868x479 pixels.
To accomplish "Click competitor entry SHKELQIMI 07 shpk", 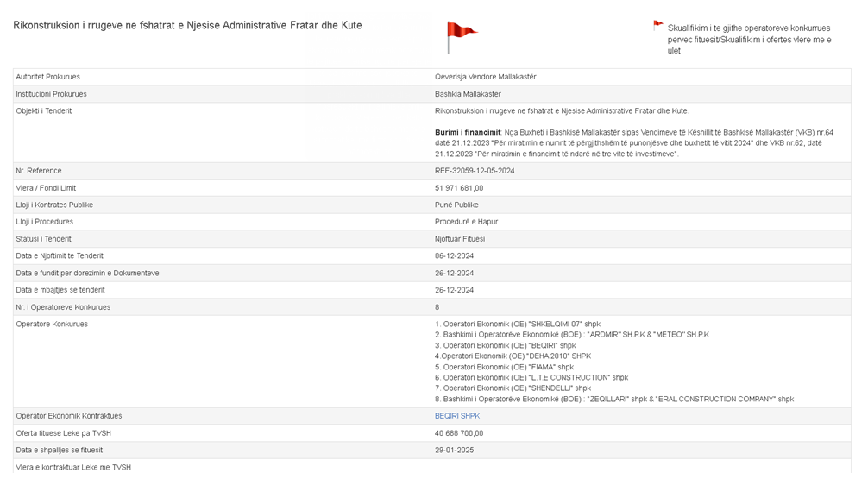I will click(x=518, y=325).
